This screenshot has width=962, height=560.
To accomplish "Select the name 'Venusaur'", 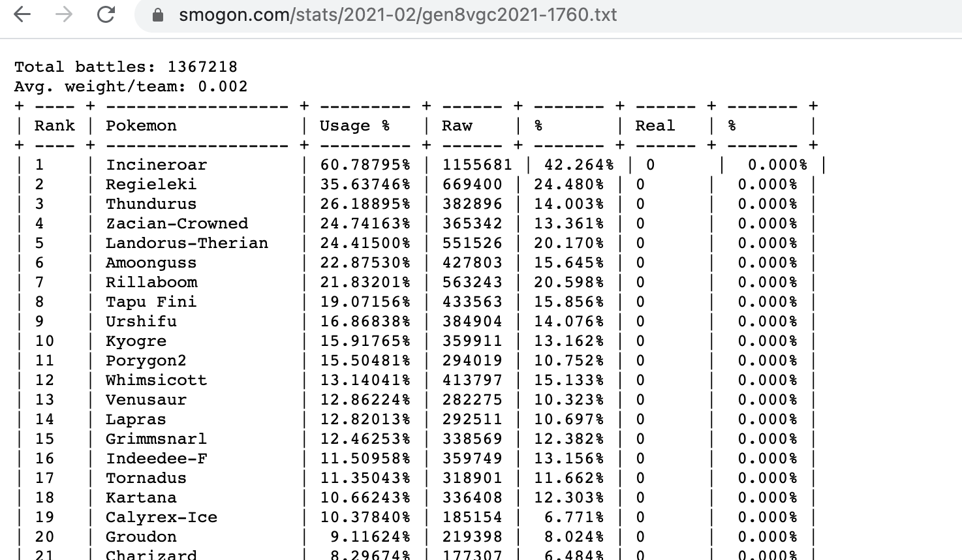I will pyautogui.click(x=146, y=399).
